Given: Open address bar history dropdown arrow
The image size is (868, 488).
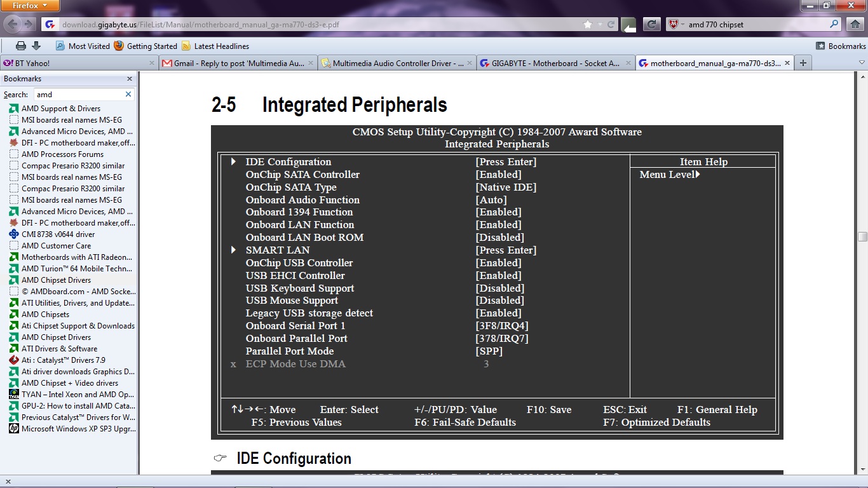Looking at the screenshot, I should click(601, 25).
